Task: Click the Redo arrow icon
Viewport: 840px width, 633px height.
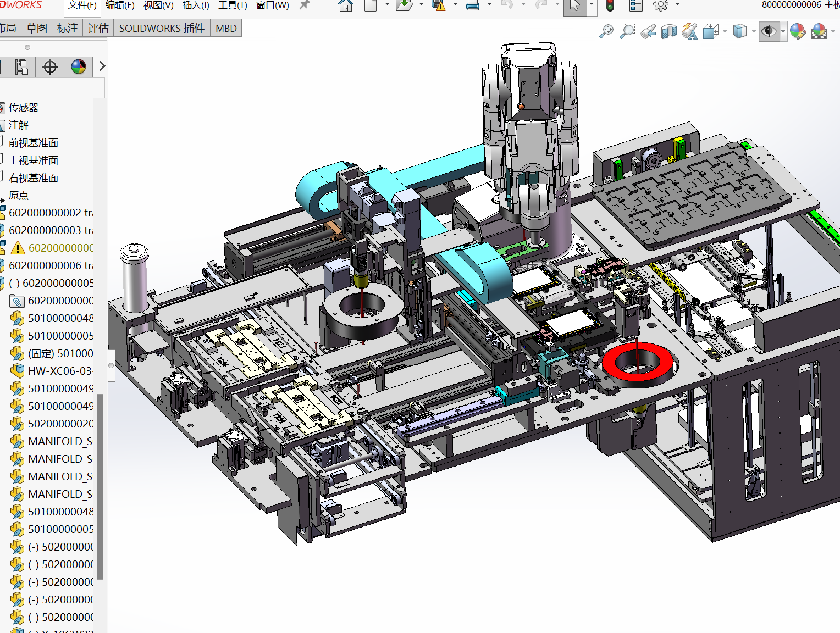Action: coord(541,5)
